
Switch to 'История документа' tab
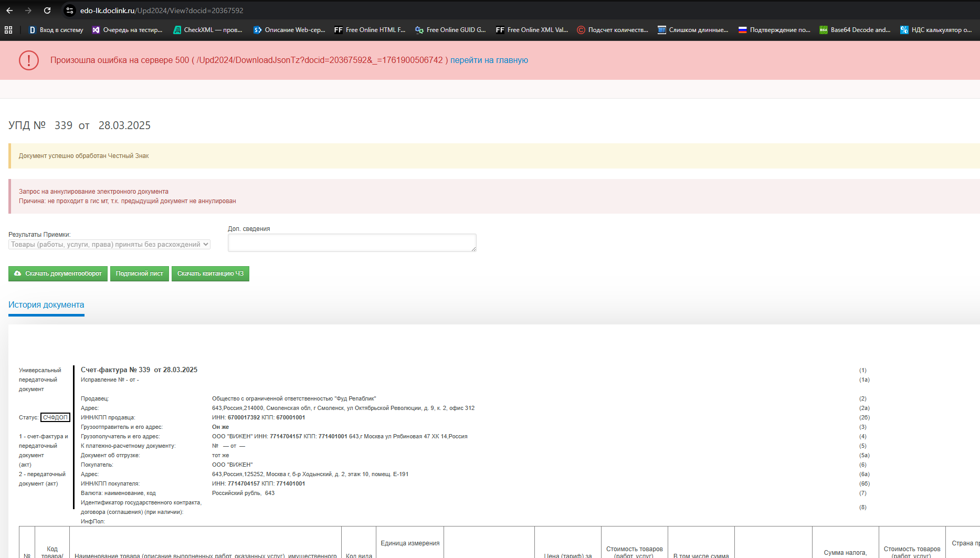pyautogui.click(x=46, y=305)
